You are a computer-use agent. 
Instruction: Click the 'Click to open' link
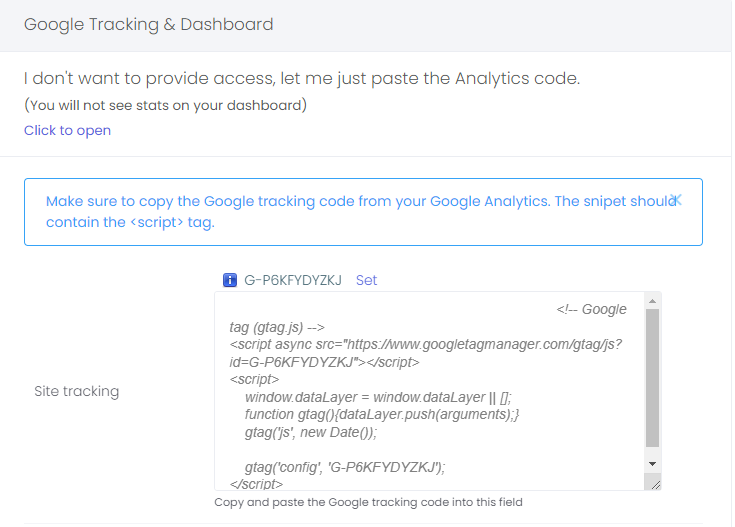(x=67, y=130)
